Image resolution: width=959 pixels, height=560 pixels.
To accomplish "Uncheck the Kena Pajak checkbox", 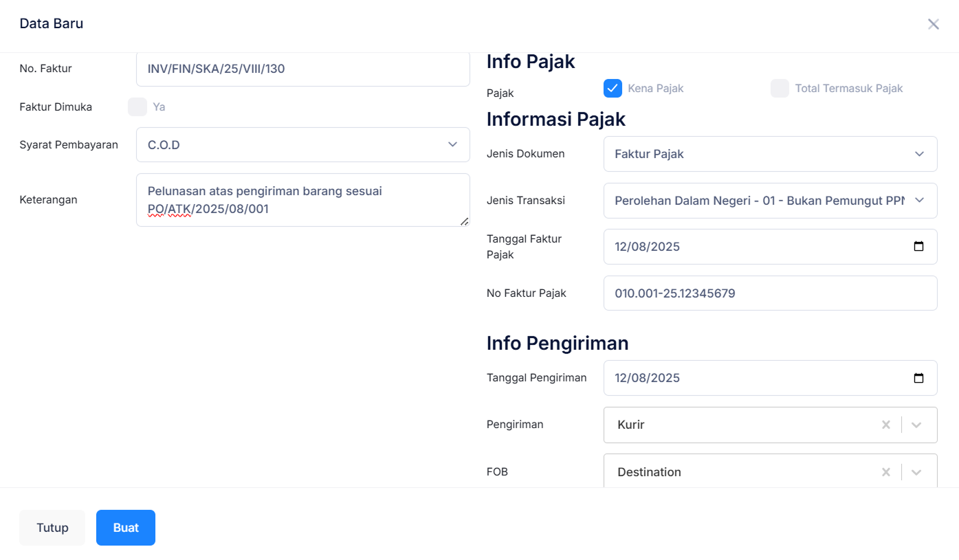I will pyautogui.click(x=612, y=88).
